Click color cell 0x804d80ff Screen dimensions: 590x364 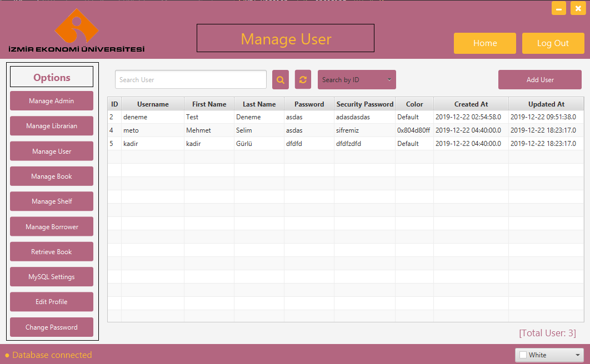[414, 130]
